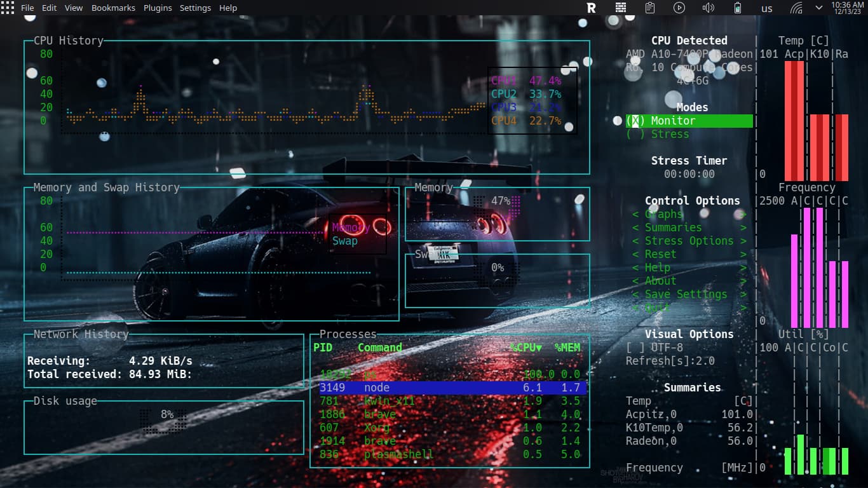Click CPU4 22.7% legend entry

click(526, 121)
